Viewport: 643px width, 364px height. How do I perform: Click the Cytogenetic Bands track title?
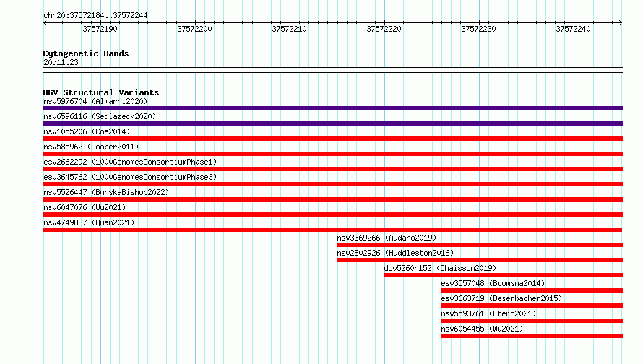86,53
